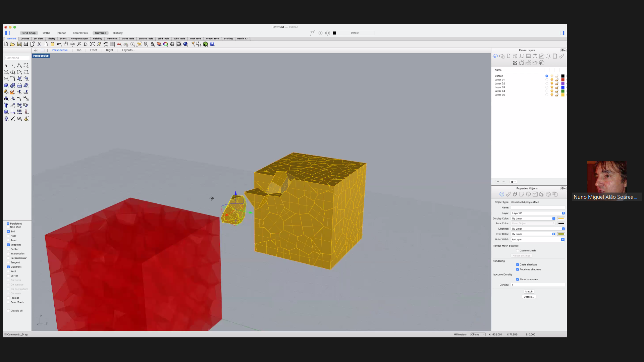Screen dimensions: 644x362
Task: Switch to the Top viewport tab
Action: tap(79, 50)
